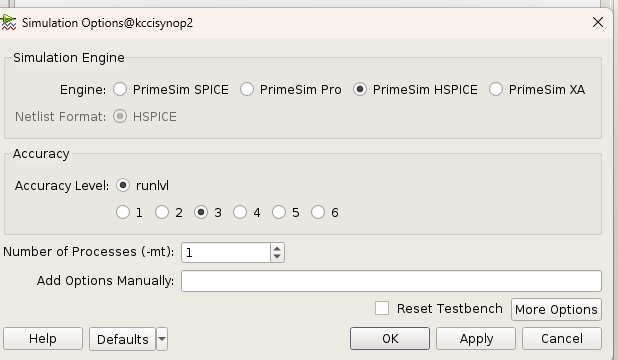
Task: Enable the Reset Testbench checkbox
Action: pyautogui.click(x=382, y=308)
